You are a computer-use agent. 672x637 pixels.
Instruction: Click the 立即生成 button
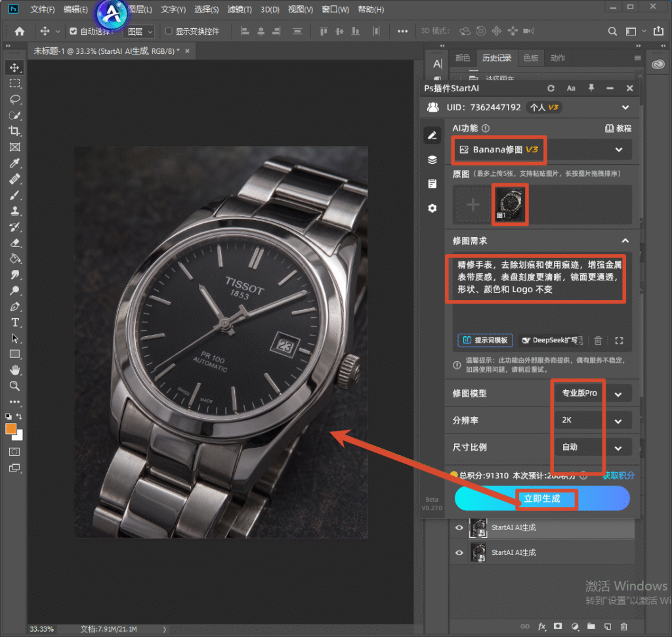tap(542, 498)
